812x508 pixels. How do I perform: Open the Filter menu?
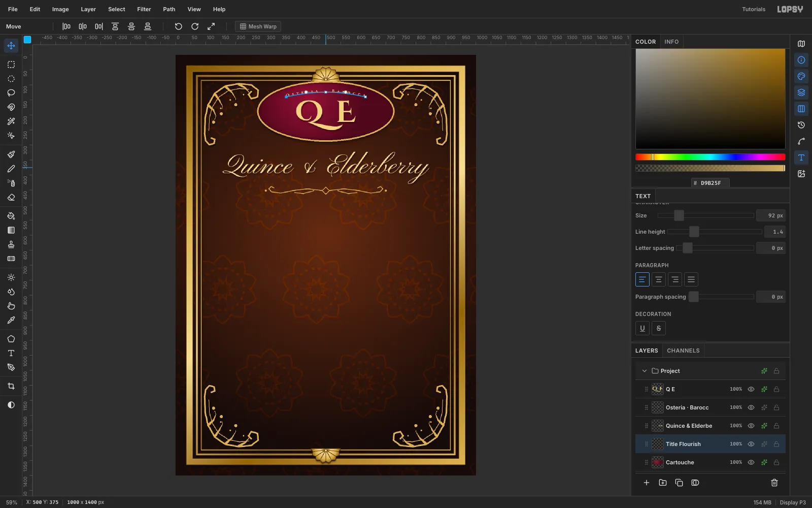[x=144, y=9]
